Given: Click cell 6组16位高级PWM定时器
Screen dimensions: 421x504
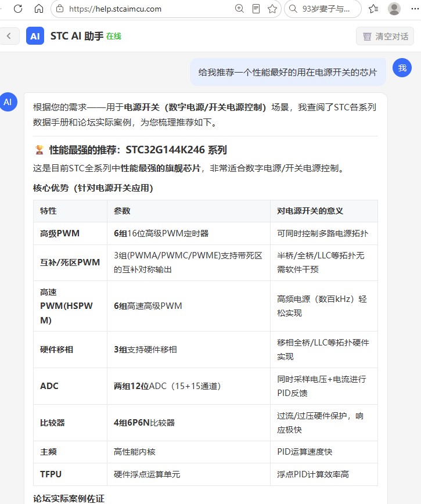Looking at the screenshot, I should coord(189,233).
